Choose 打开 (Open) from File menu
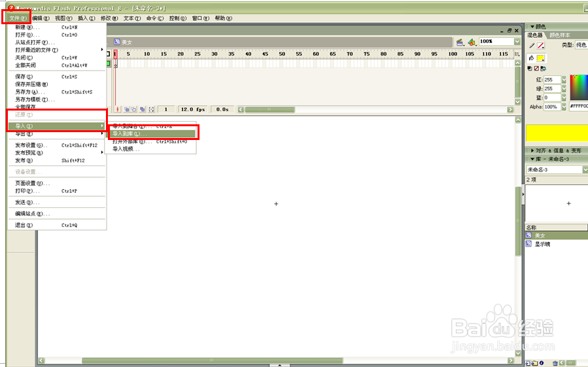588x367 pixels. pos(57,35)
